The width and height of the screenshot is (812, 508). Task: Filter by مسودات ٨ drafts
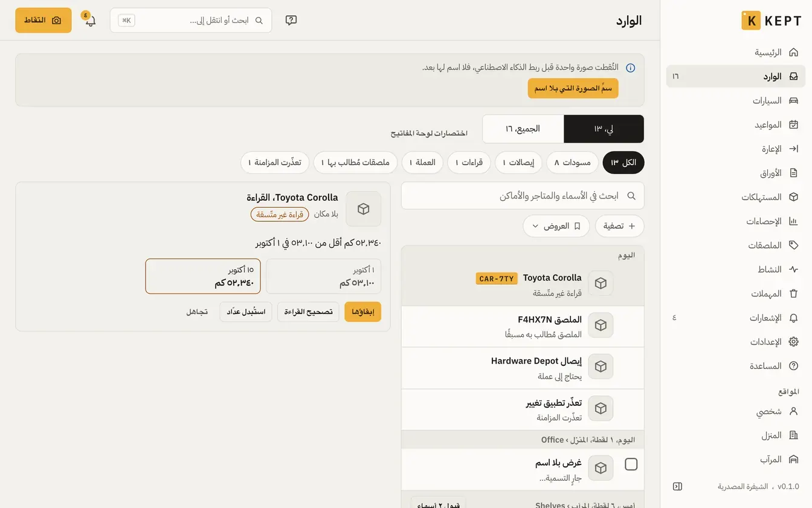coord(573,163)
